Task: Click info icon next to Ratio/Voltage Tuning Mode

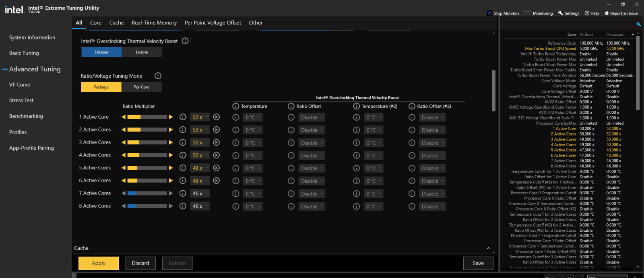Action: [x=158, y=76]
